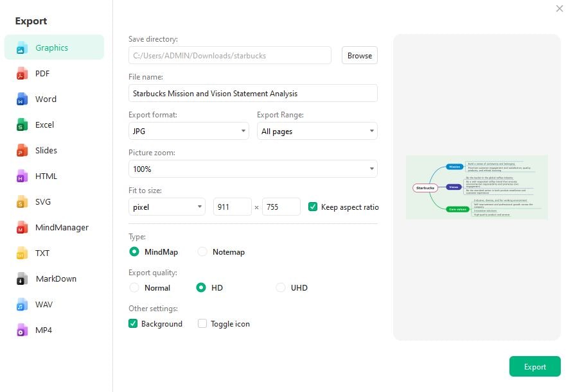This screenshot has height=392, width=573.
Task: Click the MP4 video icon
Action: [22, 330]
